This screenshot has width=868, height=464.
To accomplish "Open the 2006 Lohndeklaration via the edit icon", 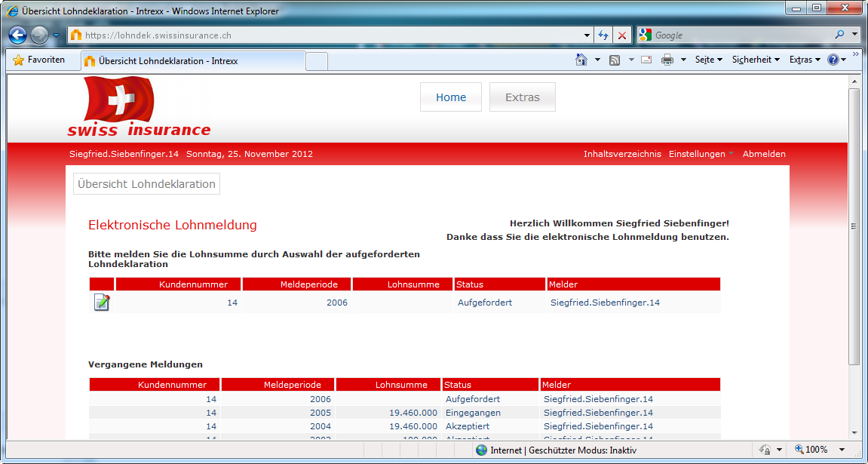I will point(101,302).
